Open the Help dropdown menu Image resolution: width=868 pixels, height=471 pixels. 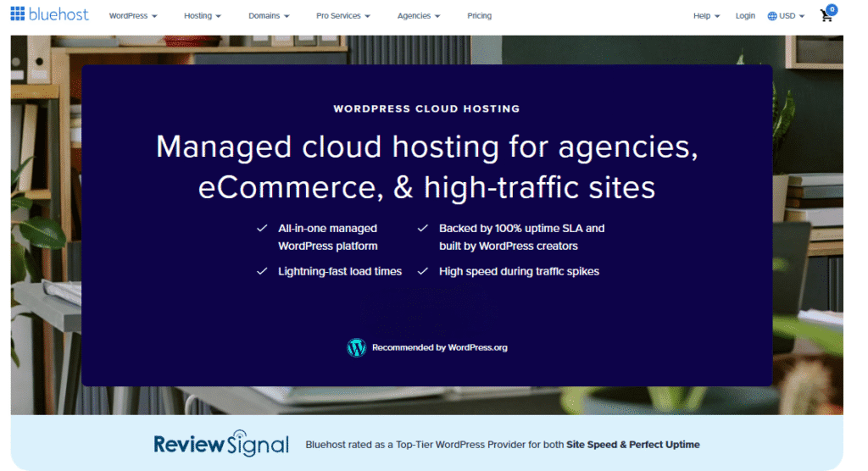[706, 16]
